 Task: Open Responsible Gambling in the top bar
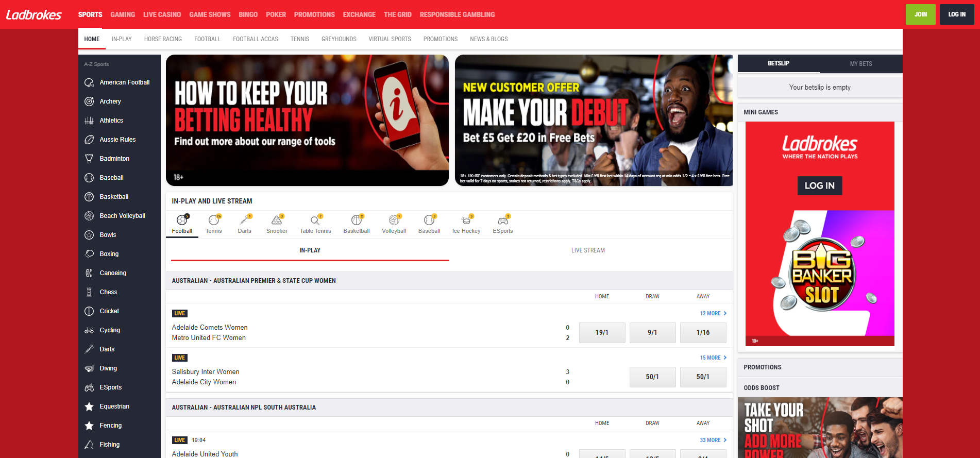pyautogui.click(x=457, y=14)
